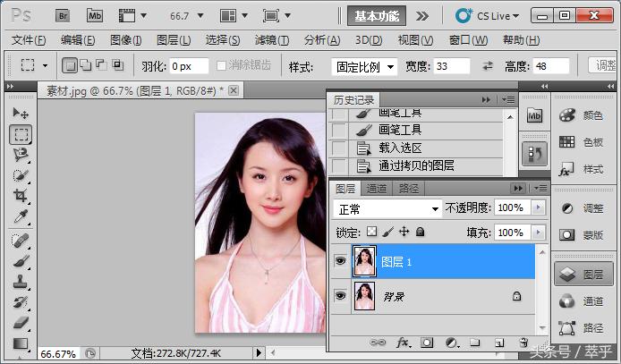Viewport: 621px width, 364px height.
Task: Click the link layers icon
Action: 377,343
